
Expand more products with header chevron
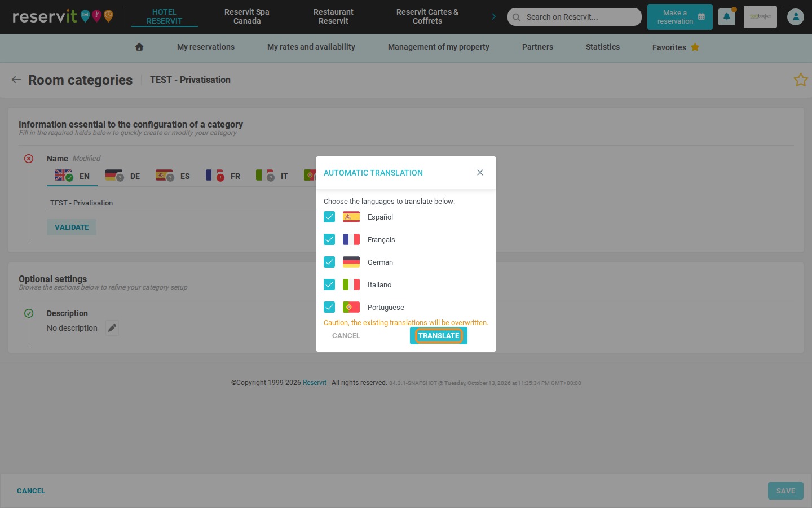[x=493, y=17]
